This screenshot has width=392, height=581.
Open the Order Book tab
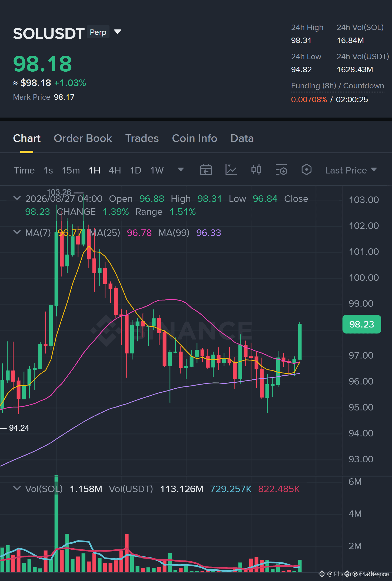pos(83,138)
